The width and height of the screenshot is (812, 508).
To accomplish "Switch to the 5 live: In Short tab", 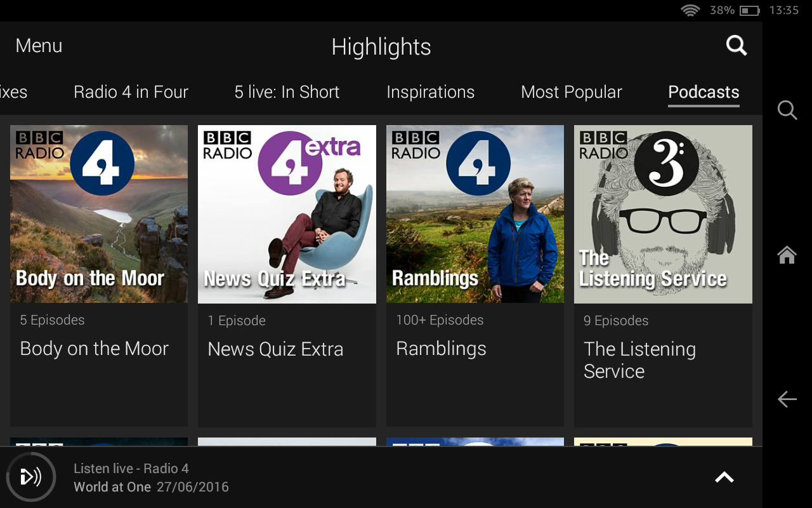I will (287, 92).
